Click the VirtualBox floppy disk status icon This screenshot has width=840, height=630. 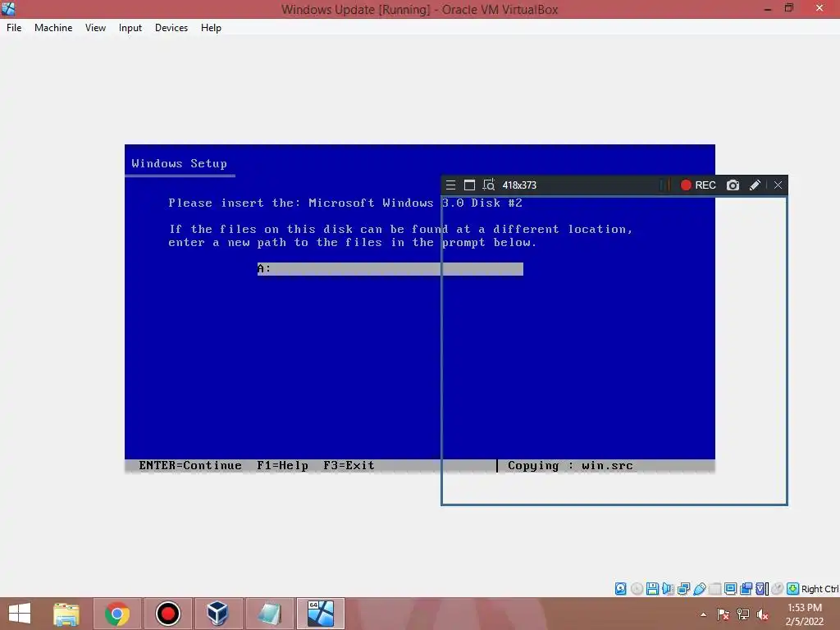click(652, 589)
